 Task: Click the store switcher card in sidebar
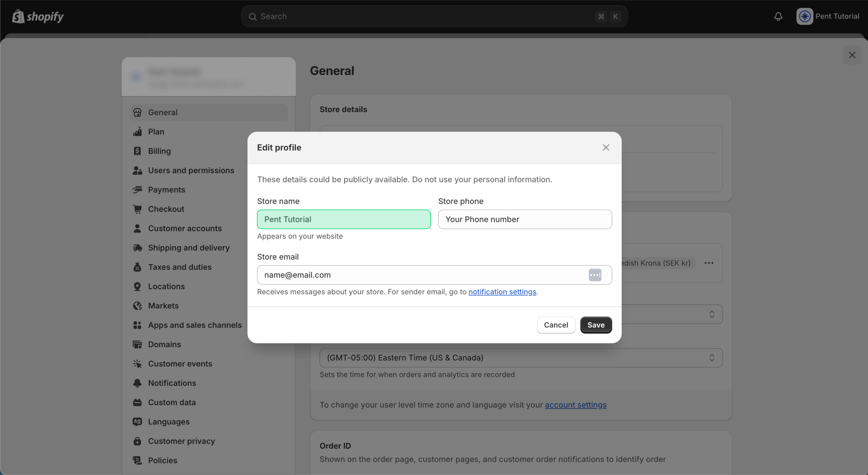(209, 77)
